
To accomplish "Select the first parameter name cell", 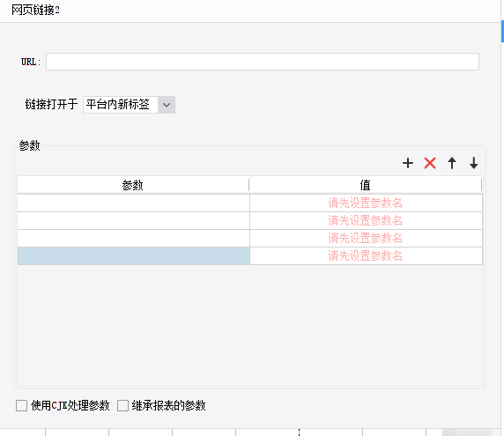I will tap(133, 203).
